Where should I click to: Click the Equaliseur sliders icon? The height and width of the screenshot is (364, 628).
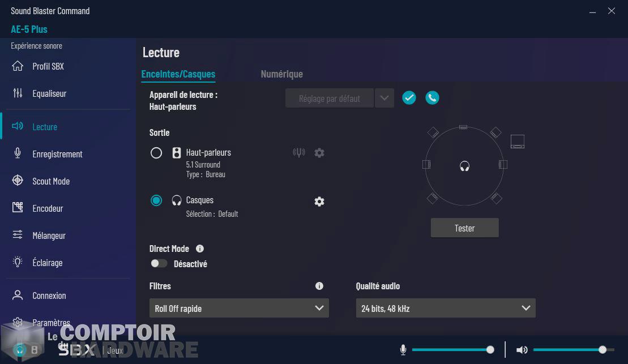click(x=18, y=93)
